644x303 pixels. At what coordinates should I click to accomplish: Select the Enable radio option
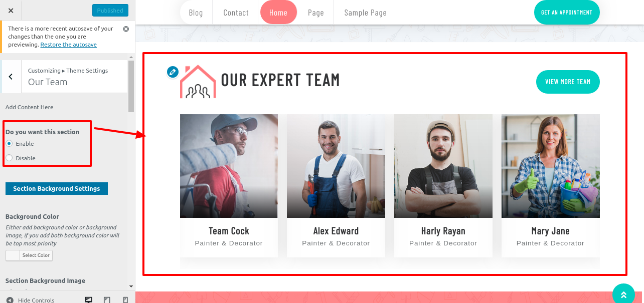coord(9,144)
